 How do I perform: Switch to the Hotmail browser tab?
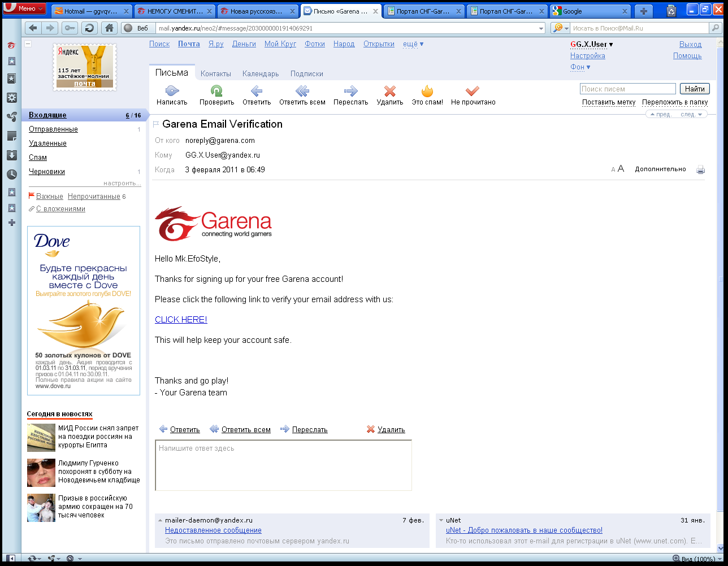click(x=92, y=11)
